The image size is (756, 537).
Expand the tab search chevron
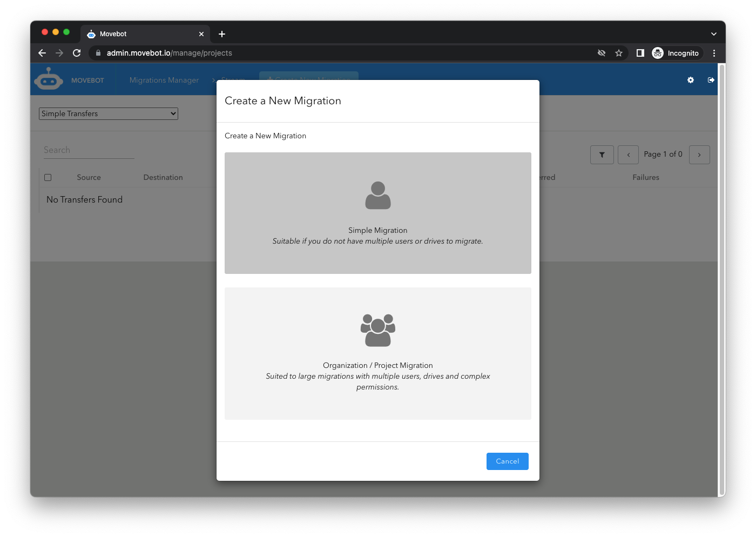pyautogui.click(x=713, y=33)
